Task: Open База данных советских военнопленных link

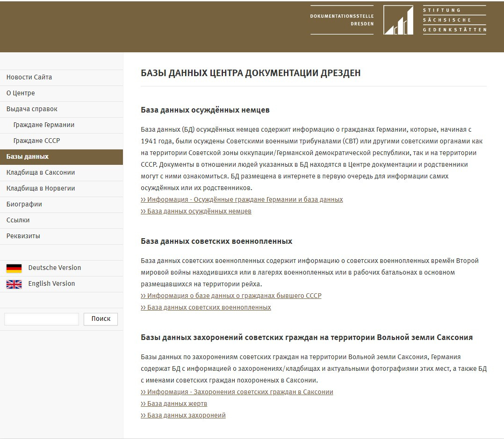Action: [209, 307]
